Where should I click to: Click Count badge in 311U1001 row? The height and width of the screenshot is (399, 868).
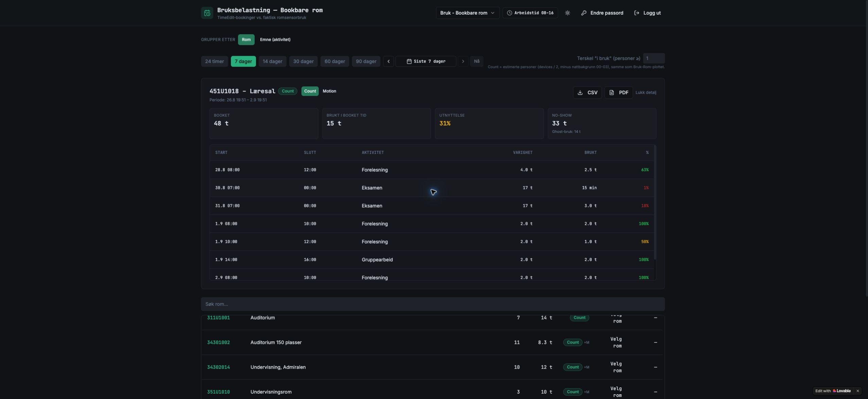579,318
